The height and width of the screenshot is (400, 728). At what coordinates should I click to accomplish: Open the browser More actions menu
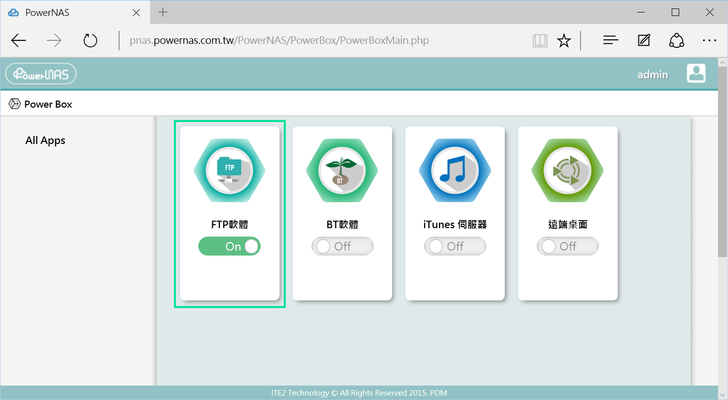coord(708,41)
